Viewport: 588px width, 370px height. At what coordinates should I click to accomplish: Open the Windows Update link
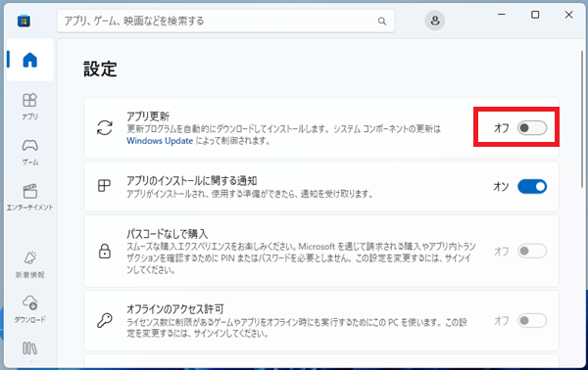click(x=160, y=141)
